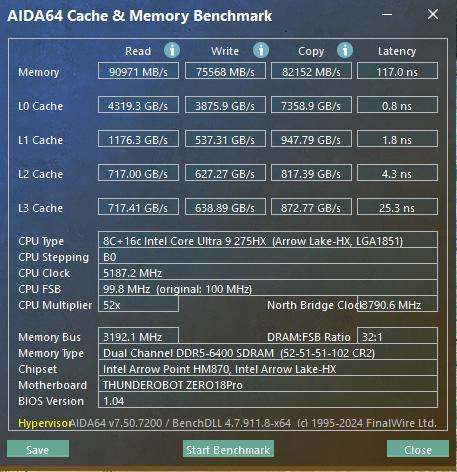Click the CPU Multiplier 52x field
The width and height of the screenshot is (457, 472).
point(138,304)
